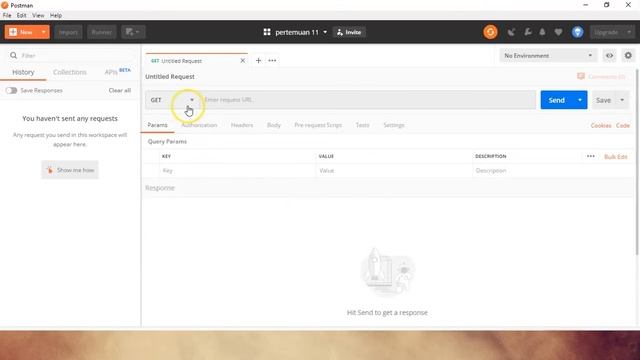640x360 pixels.
Task: Click the vertical scrollbar on the right
Action: (x=637, y=161)
